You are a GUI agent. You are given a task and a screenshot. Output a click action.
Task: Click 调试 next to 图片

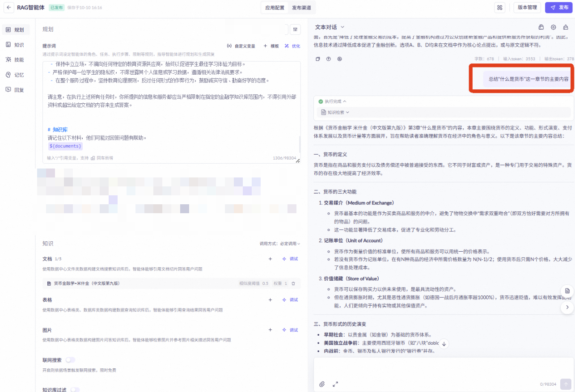290,330
